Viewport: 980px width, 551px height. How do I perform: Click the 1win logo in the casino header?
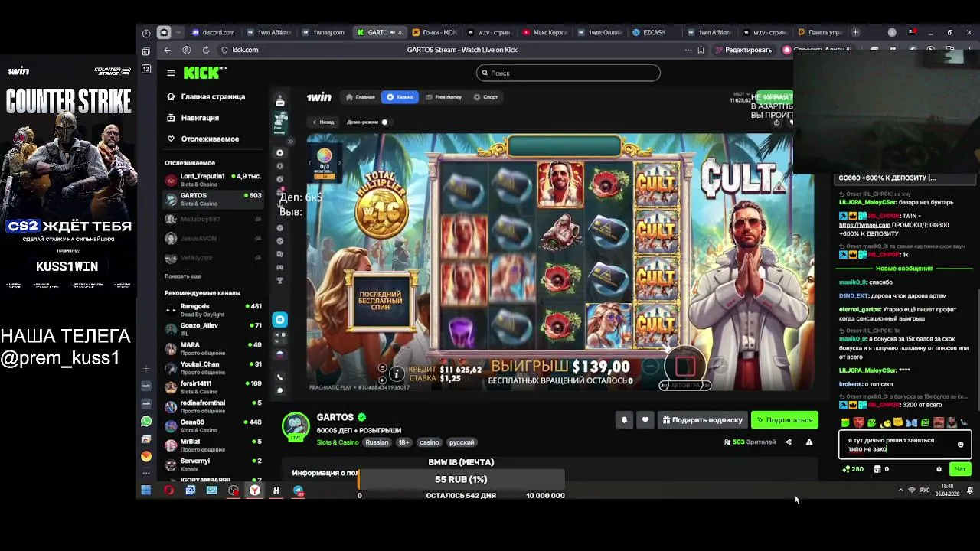click(x=318, y=97)
